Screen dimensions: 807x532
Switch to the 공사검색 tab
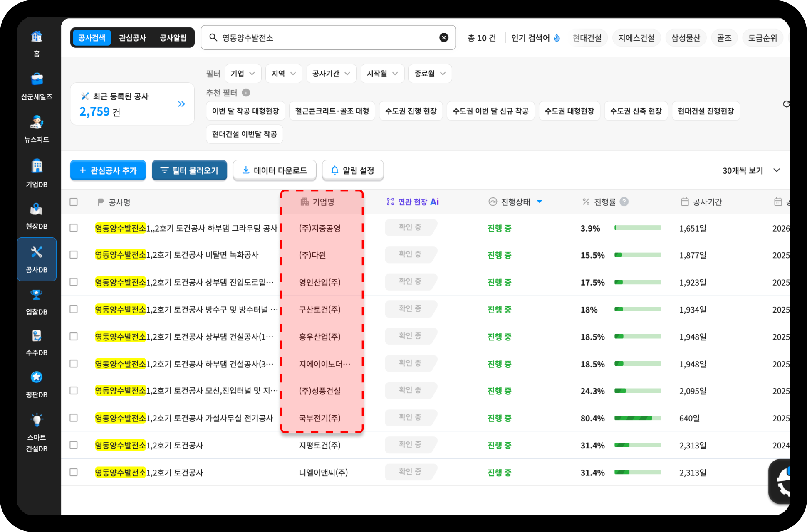click(92, 38)
